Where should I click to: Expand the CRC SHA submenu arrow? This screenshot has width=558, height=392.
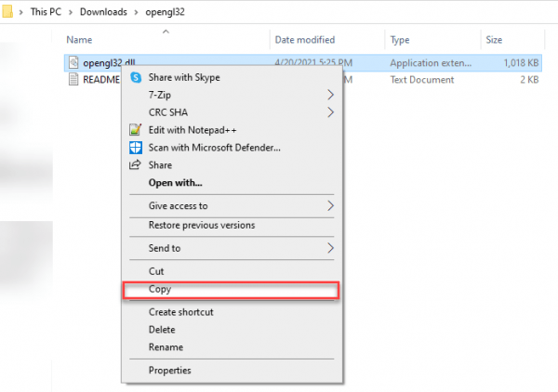pyautogui.click(x=330, y=112)
